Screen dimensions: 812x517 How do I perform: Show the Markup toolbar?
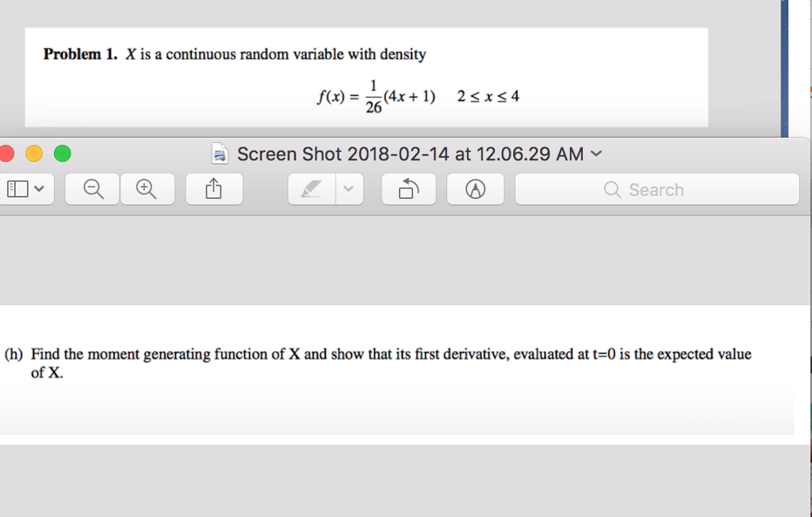click(475, 189)
